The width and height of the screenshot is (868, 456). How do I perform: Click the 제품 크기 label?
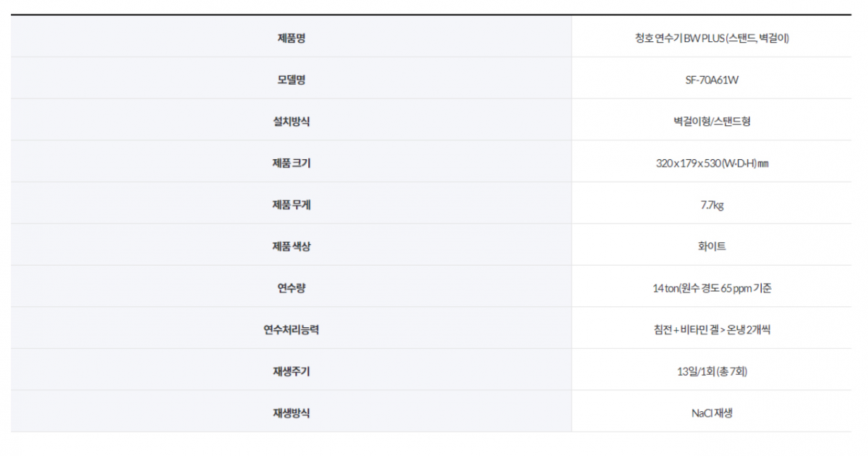coord(291,164)
